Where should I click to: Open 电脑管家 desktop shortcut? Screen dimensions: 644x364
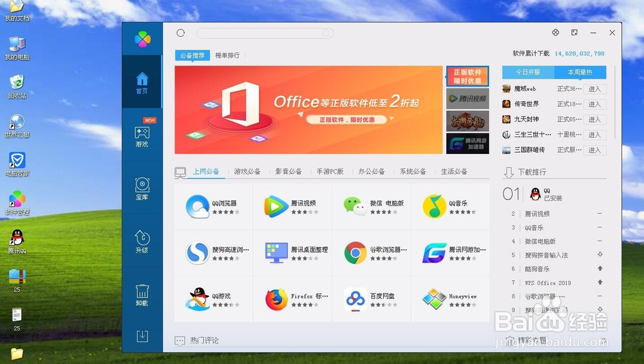point(17,164)
